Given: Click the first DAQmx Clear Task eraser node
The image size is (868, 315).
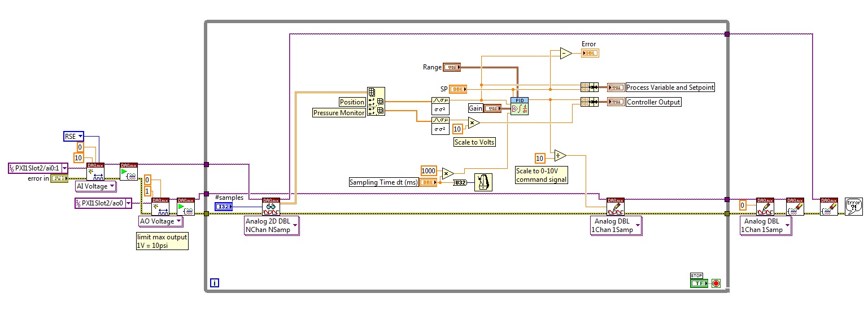Looking at the screenshot, I should click(795, 207).
